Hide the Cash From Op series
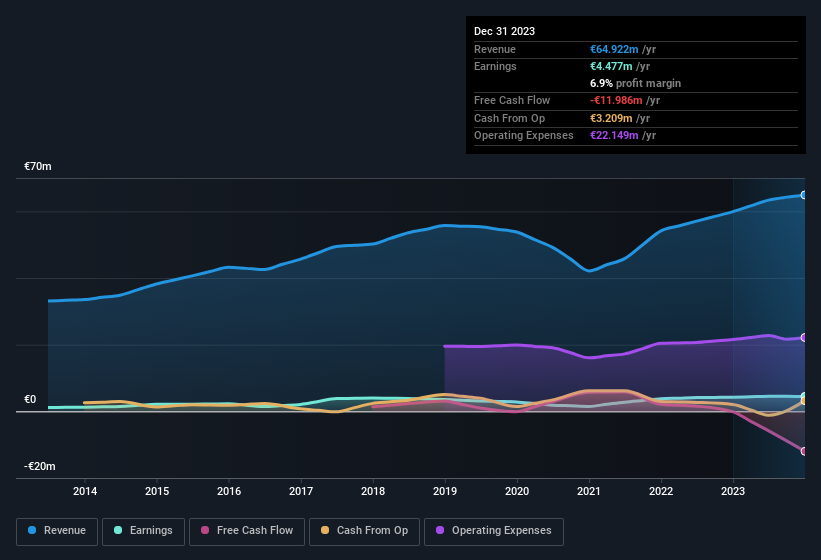This screenshot has height=560, width=821. (364, 531)
